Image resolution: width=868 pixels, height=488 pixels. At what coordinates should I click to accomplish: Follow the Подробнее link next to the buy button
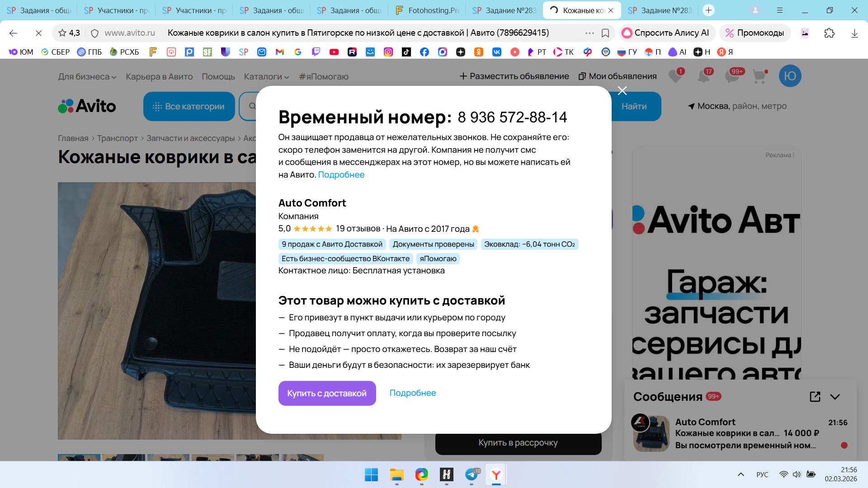pyautogui.click(x=413, y=393)
